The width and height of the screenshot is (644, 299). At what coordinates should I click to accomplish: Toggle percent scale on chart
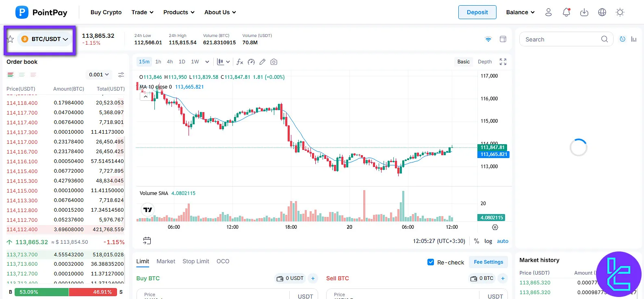[x=477, y=241]
